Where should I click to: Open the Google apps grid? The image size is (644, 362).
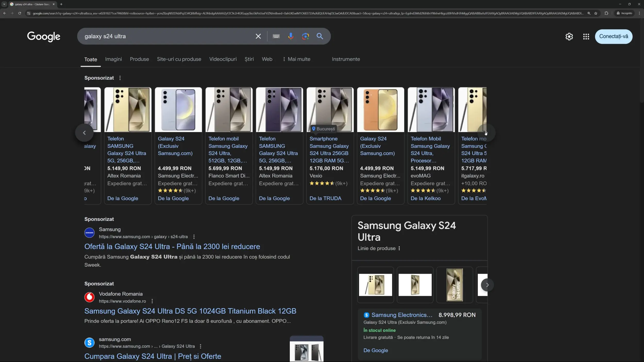pos(586,37)
